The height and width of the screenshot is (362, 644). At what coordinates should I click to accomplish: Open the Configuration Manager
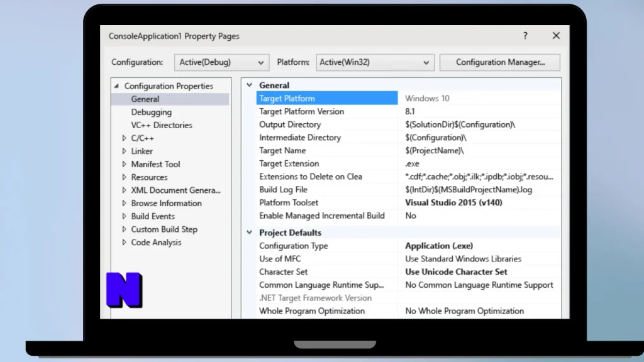tap(500, 62)
